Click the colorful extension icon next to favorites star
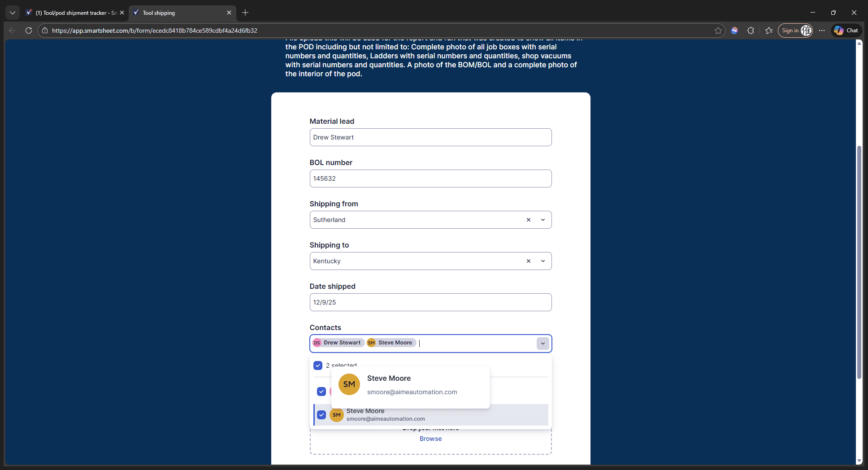Screen dimensions: 868x470 [734, 30]
